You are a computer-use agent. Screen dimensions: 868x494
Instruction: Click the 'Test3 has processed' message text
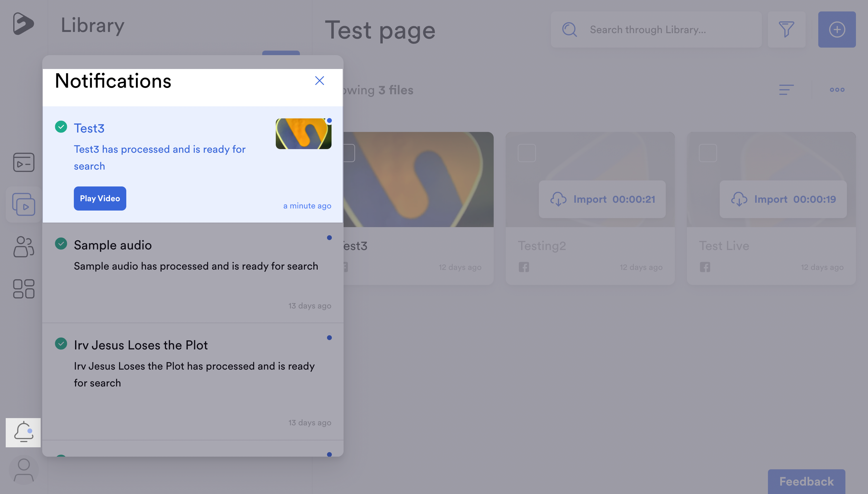159,158
